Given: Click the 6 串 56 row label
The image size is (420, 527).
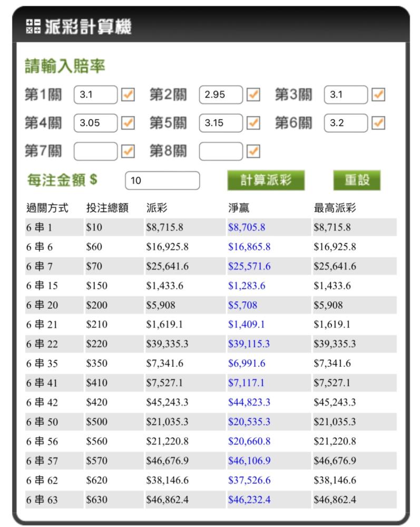Looking at the screenshot, I should coord(42,441).
